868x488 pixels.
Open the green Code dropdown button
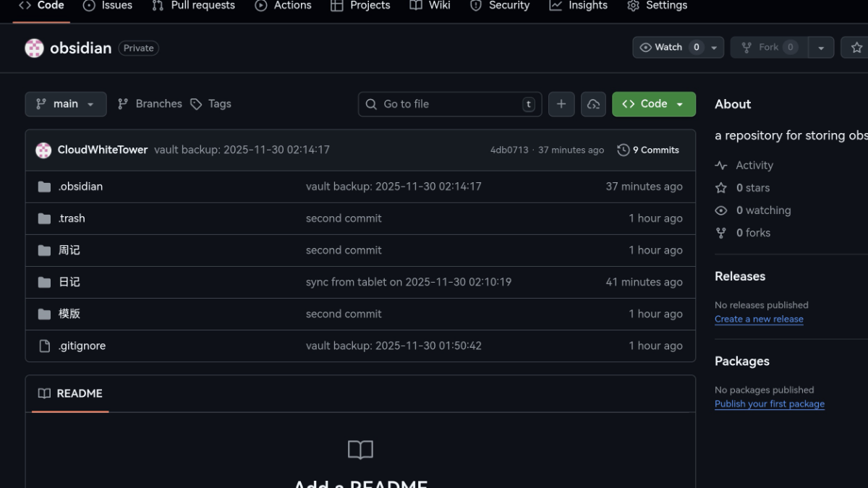tap(654, 104)
